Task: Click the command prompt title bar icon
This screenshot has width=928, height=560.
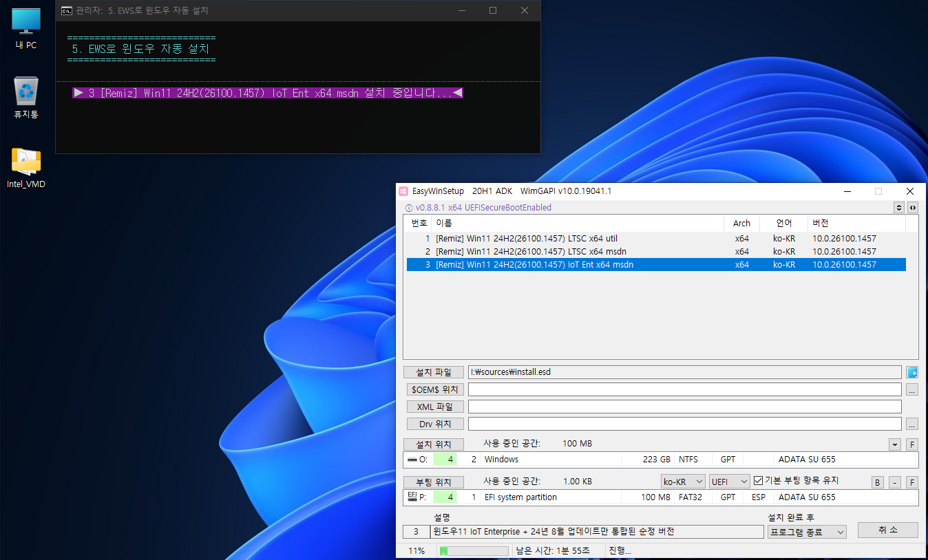Action: [x=67, y=10]
